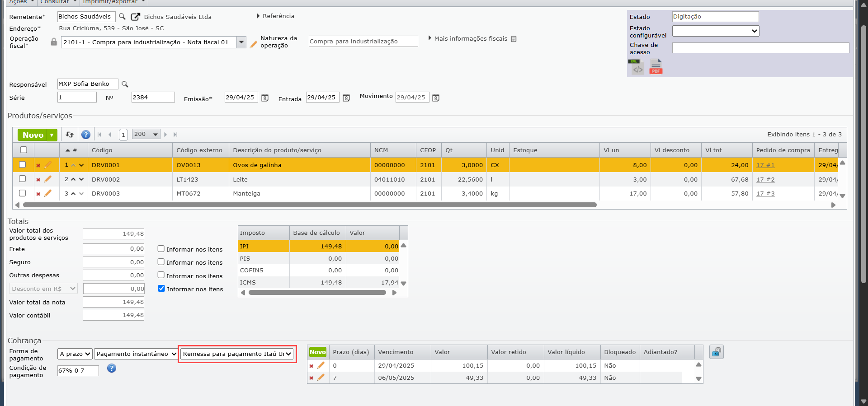Search for Remetente with magnifier icon
868x406 pixels.
coord(122,17)
